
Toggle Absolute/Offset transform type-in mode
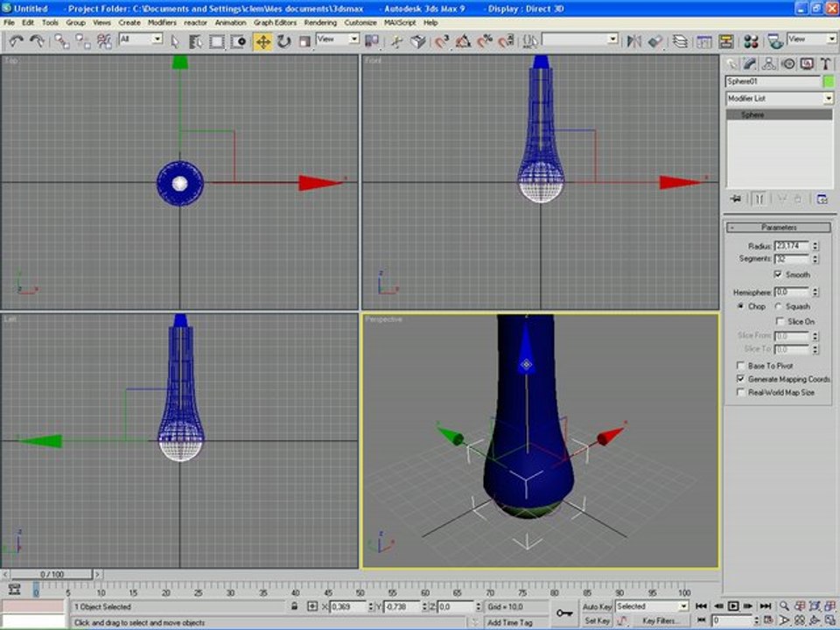coord(312,606)
